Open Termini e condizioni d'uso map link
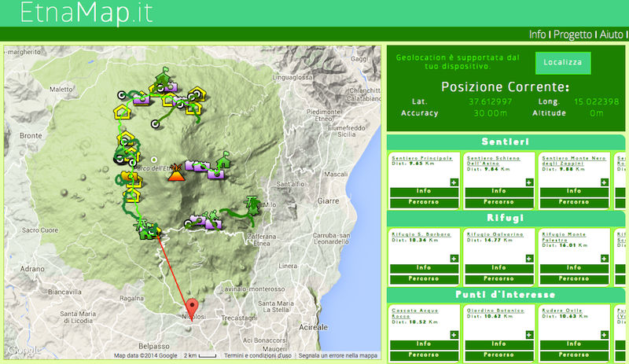The width and height of the screenshot is (629, 364). pyautogui.click(x=258, y=355)
